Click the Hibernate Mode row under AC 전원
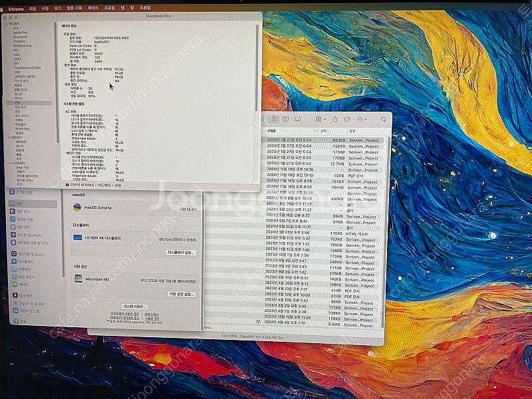Screen dimensions: 532x399 pyautogui.click(x=95, y=138)
